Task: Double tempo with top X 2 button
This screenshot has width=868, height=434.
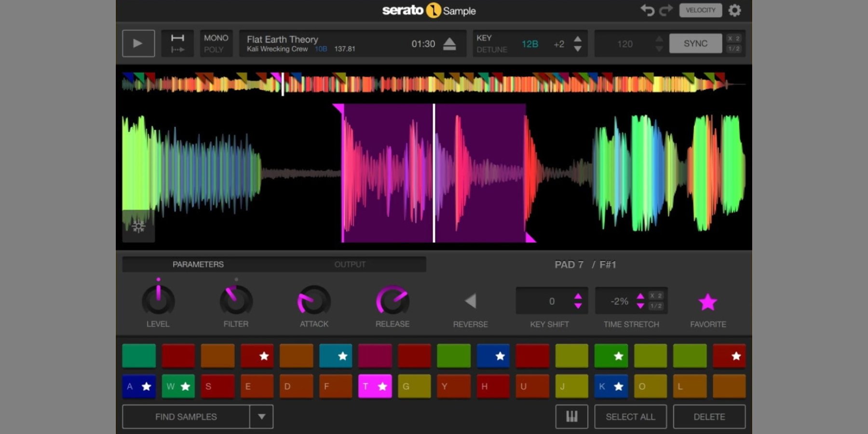Action: (x=734, y=39)
